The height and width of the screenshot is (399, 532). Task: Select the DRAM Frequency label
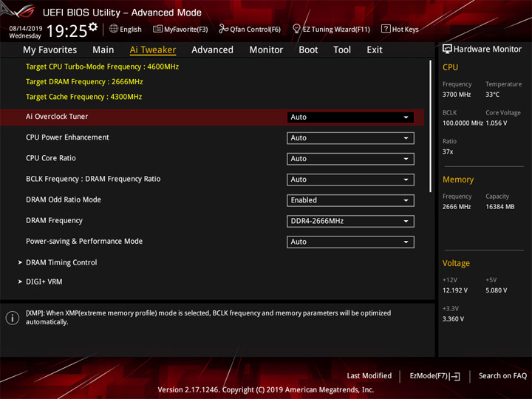pos(54,220)
